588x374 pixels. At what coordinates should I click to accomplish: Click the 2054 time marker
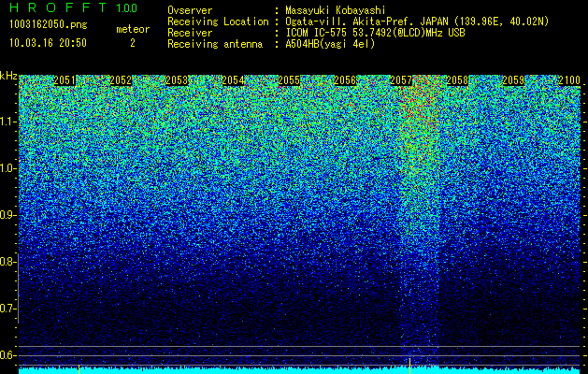pyautogui.click(x=233, y=80)
